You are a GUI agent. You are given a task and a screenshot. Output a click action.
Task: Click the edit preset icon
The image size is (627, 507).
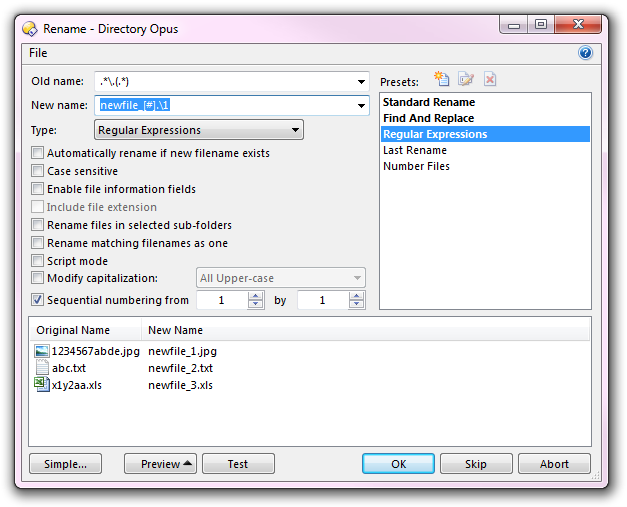tap(466, 79)
